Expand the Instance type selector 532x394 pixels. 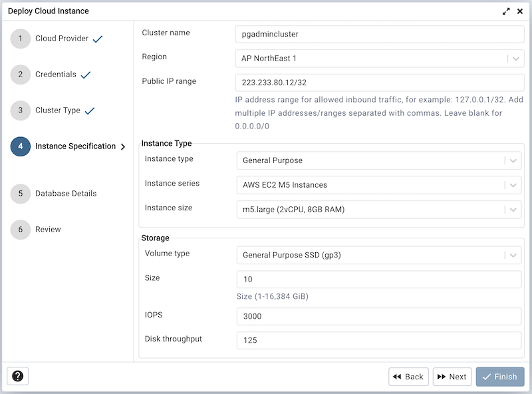pos(514,160)
